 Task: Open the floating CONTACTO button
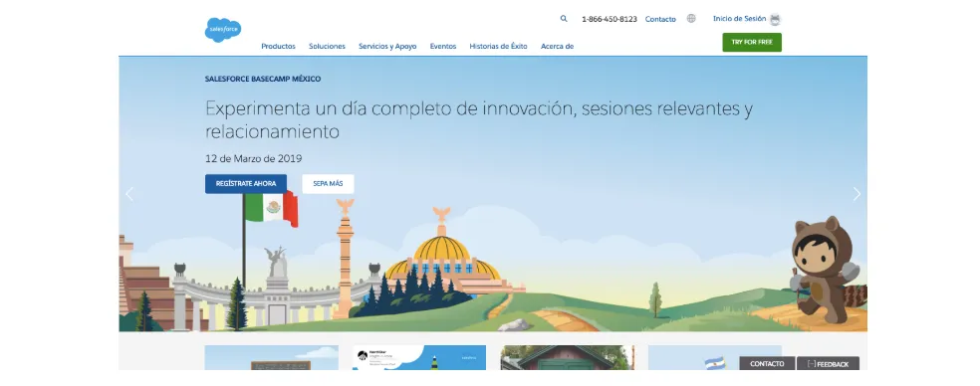pos(767,363)
